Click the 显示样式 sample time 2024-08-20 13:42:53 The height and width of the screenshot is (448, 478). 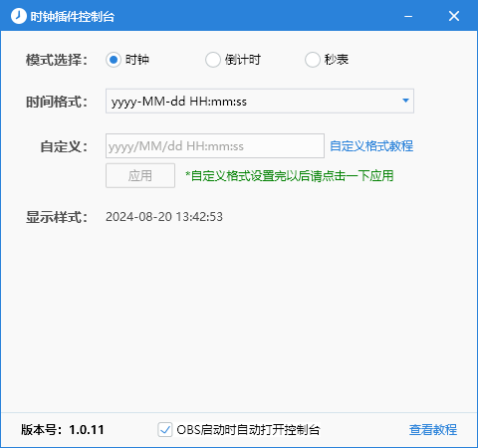coord(164,217)
